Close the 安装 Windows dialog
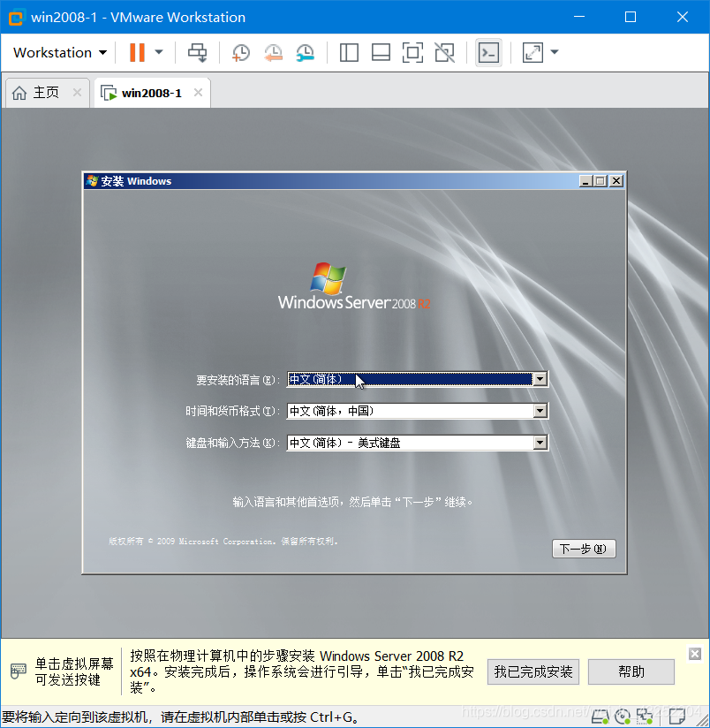 pos(616,181)
